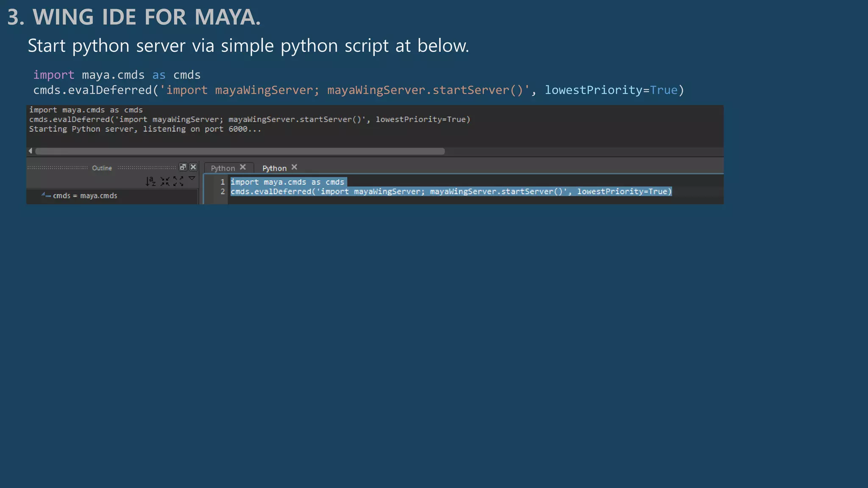
Task: Close the second Python tab
Action: 295,167
